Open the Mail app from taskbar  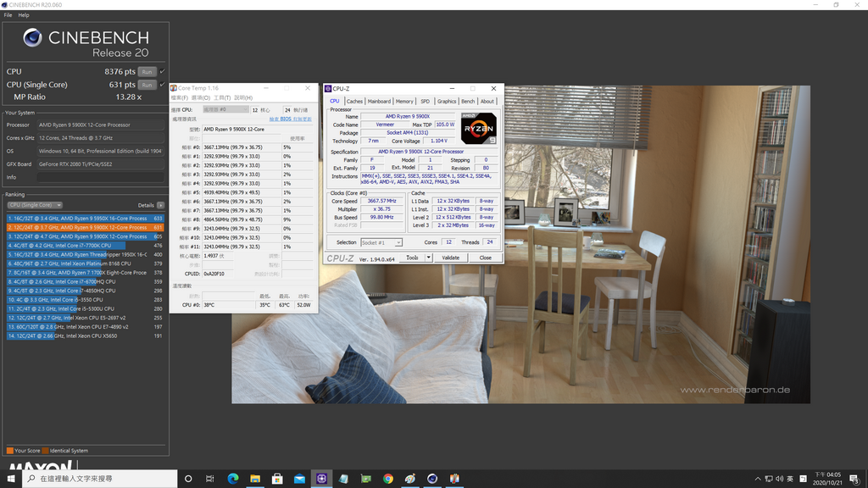tap(299, 479)
